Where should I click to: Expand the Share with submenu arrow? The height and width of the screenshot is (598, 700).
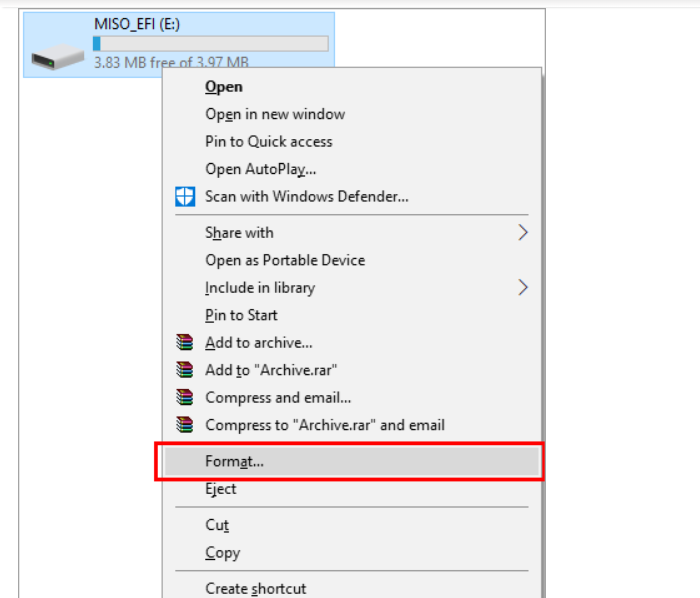pyautogui.click(x=523, y=233)
